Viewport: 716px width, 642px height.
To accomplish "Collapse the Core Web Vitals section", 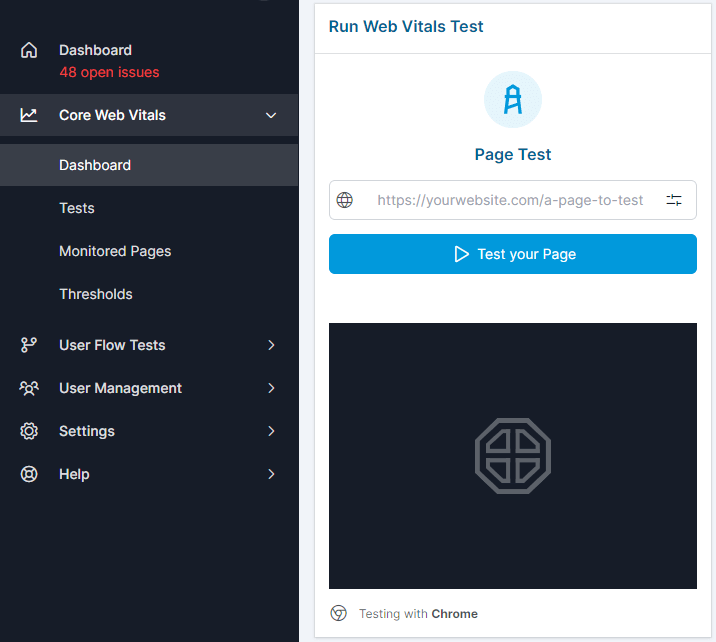I will click(271, 115).
